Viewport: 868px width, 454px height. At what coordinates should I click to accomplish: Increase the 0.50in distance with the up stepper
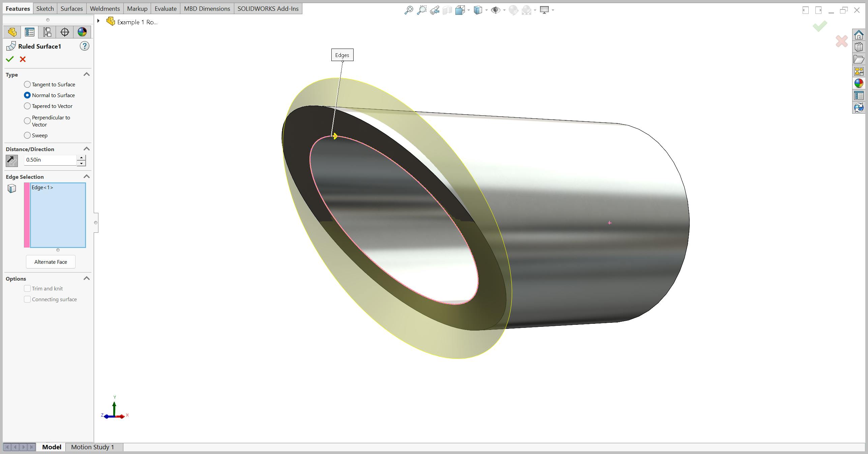81,158
